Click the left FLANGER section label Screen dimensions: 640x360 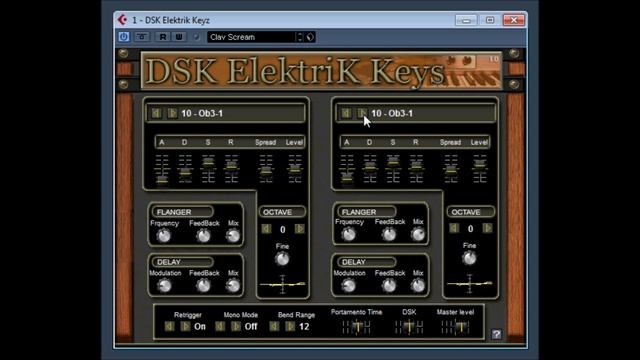click(x=182, y=212)
